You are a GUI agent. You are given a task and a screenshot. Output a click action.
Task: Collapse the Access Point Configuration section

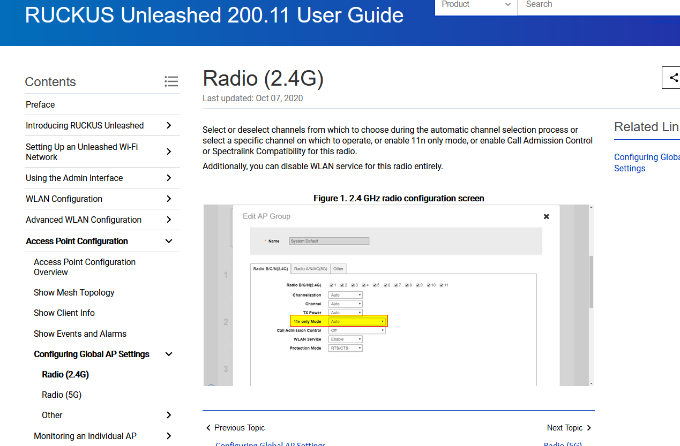point(168,241)
